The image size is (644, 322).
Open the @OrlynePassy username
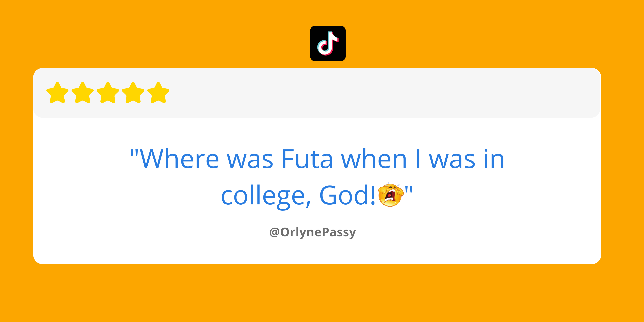(x=312, y=232)
